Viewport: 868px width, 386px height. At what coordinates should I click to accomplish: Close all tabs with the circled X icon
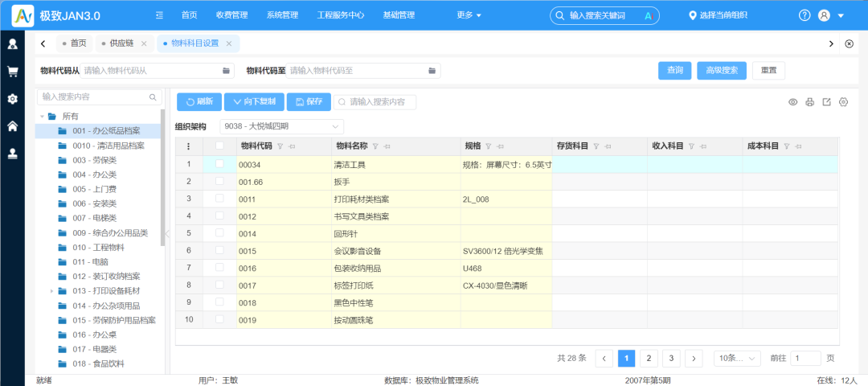click(x=850, y=43)
